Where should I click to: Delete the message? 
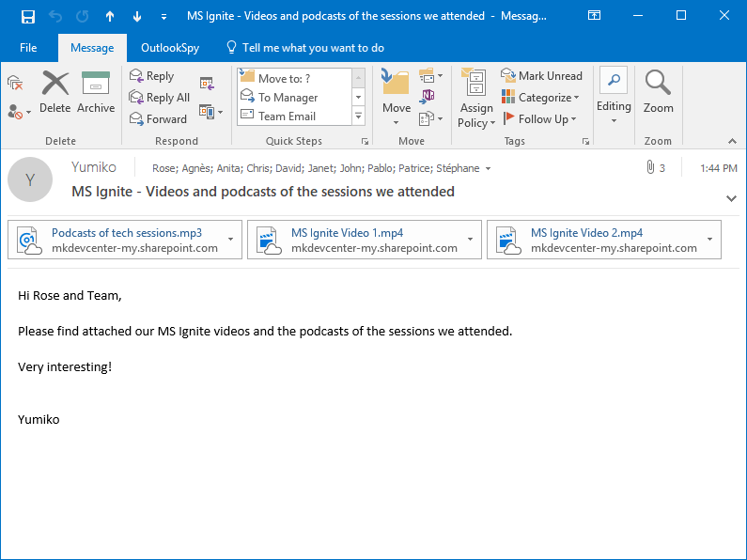point(55,92)
